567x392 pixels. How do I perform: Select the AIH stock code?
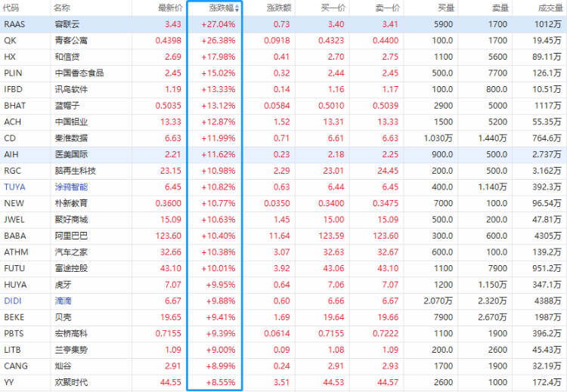pyautogui.click(x=11, y=154)
